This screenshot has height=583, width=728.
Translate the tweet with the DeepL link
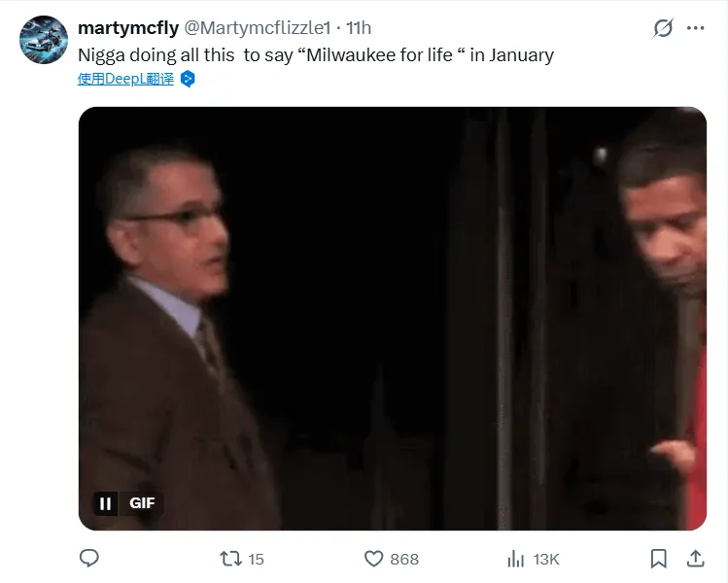[125, 79]
